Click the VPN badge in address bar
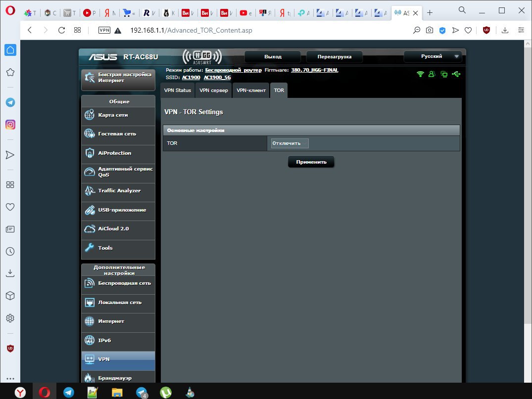Screen dimensions: 532x399 104,30
